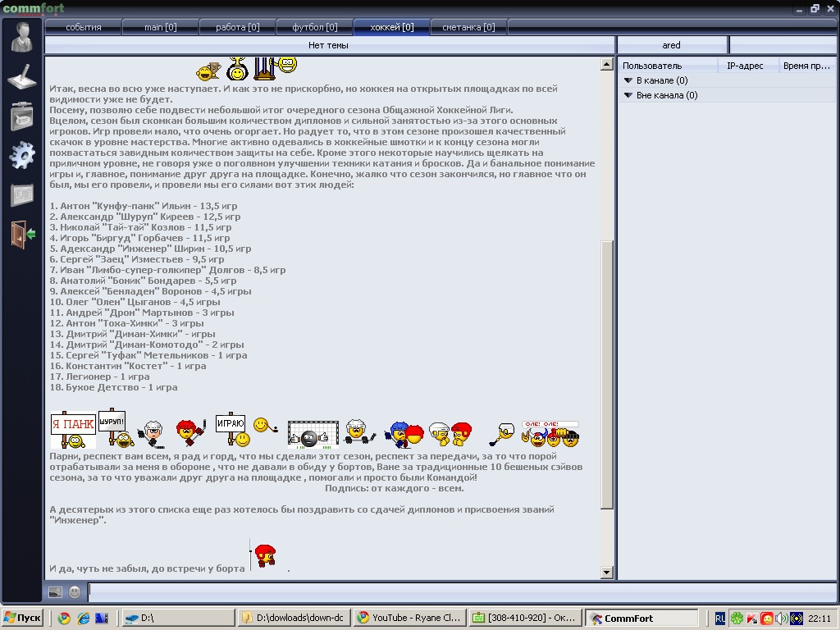Open the chat message board icon
Screen dimensions: 840x630
click(21, 116)
